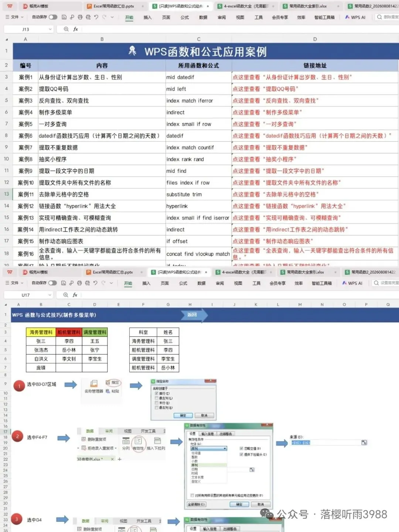The width and height of the screenshot is (399, 532).
Task: Click the redo arrow in the U17 window
Action: [x=103, y=283]
